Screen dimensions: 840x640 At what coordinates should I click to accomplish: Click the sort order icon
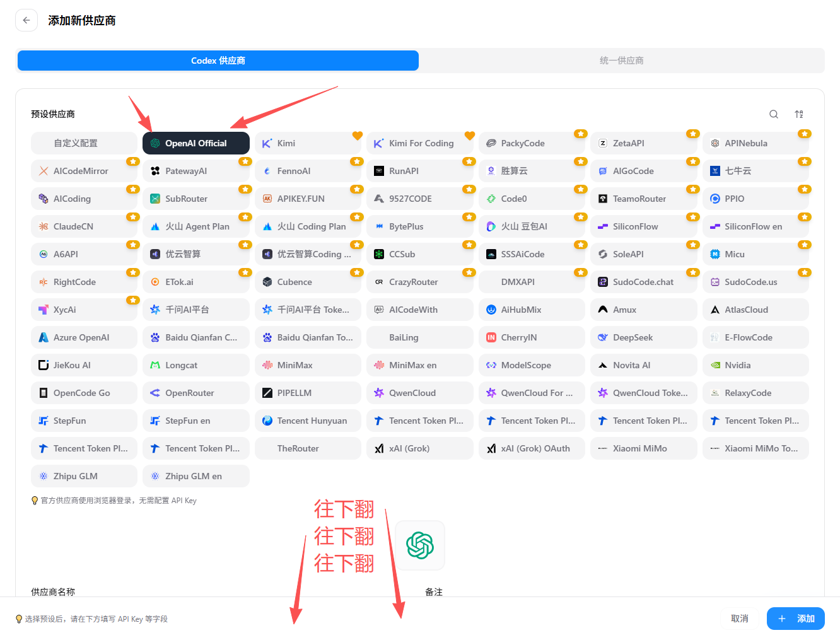point(799,114)
